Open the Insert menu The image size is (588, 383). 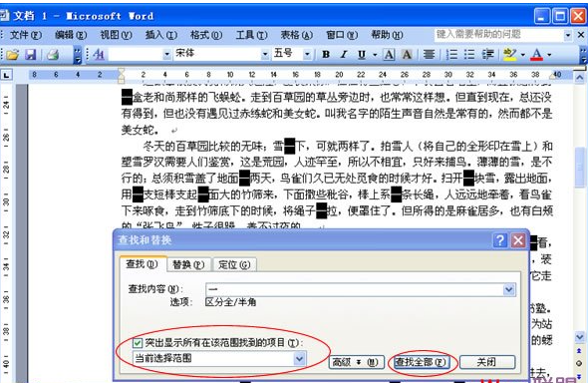point(161,35)
